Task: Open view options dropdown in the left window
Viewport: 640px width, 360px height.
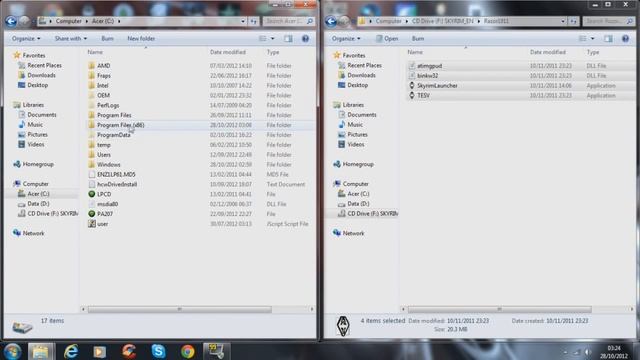Action: tap(273, 38)
